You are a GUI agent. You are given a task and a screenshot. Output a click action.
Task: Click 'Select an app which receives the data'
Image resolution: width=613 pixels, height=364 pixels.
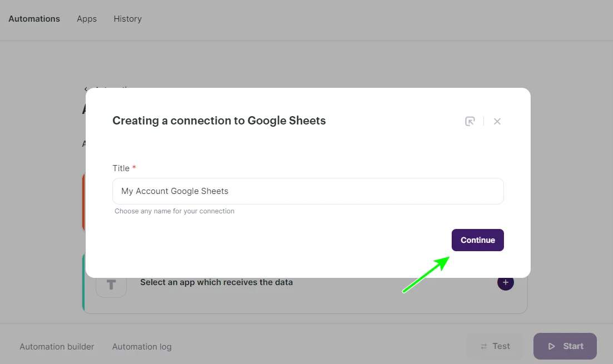[x=216, y=282]
